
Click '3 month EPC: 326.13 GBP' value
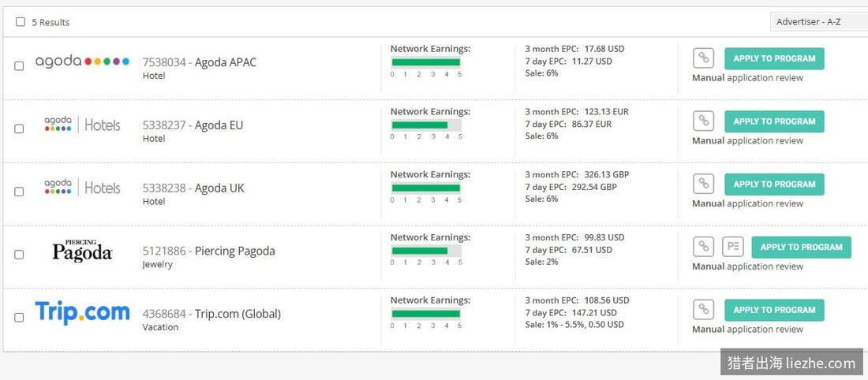[577, 175]
